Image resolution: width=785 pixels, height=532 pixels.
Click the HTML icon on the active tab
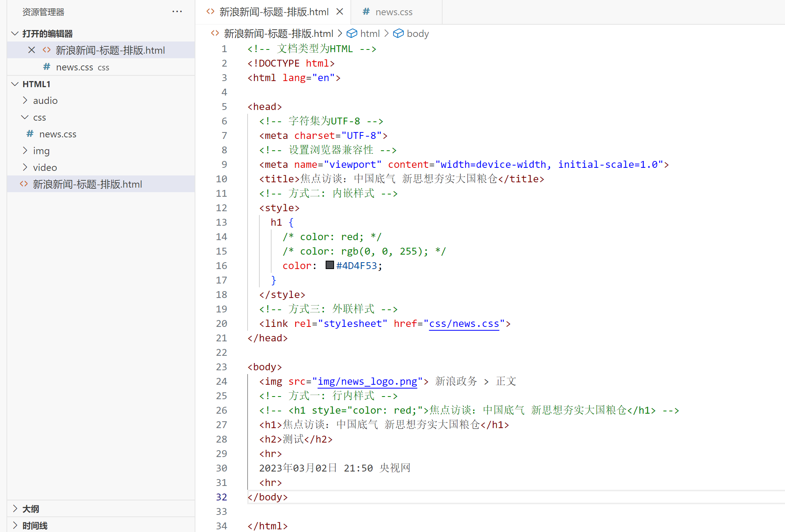(210, 11)
